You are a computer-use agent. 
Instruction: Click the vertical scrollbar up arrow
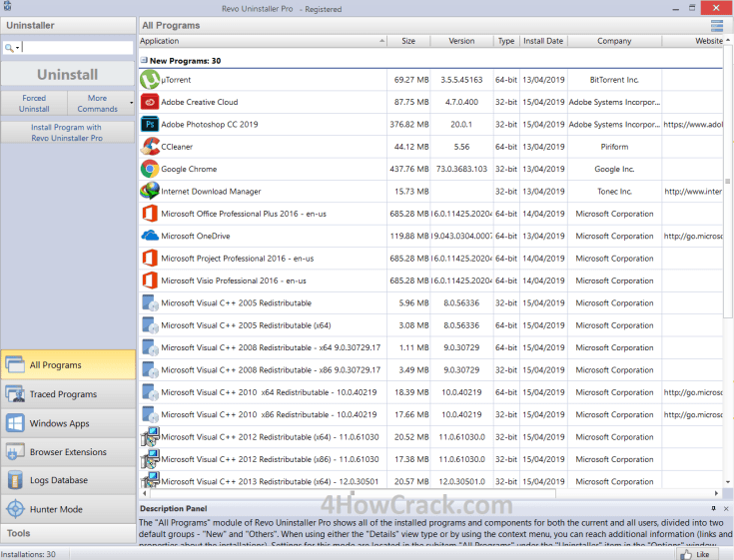tap(728, 40)
